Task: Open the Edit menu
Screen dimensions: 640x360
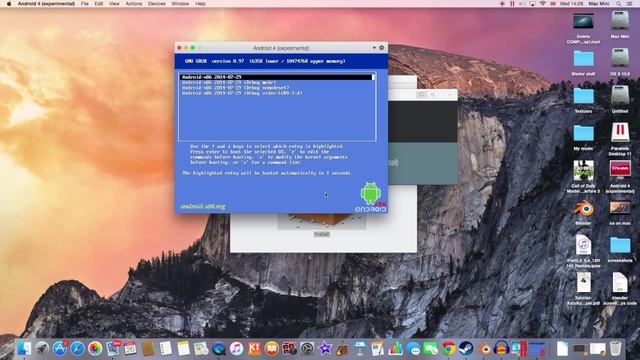Action: coord(99,4)
